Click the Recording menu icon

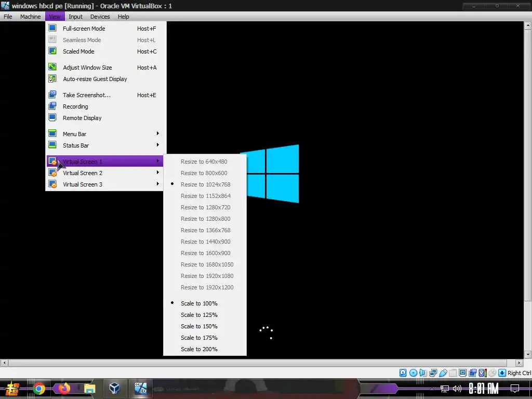(x=52, y=106)
